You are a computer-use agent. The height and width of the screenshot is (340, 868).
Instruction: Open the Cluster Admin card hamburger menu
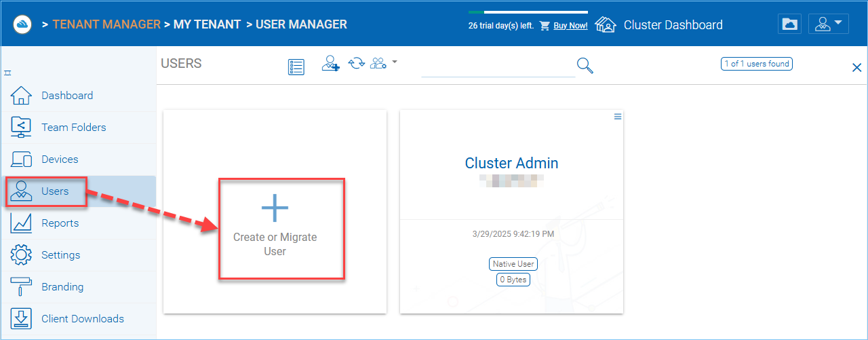pyautogui.click(x=618, y=117)
